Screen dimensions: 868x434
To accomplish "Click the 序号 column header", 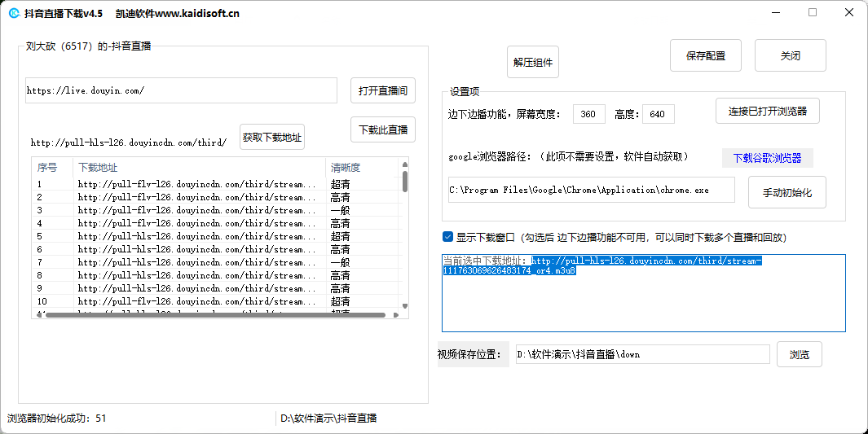I will [x=52, y=167].
